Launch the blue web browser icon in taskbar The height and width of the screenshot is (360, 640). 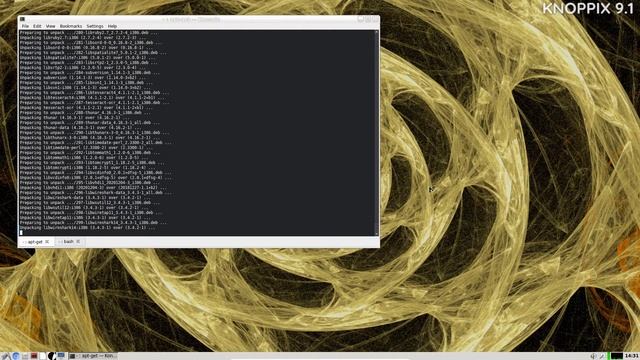point(16,356)
